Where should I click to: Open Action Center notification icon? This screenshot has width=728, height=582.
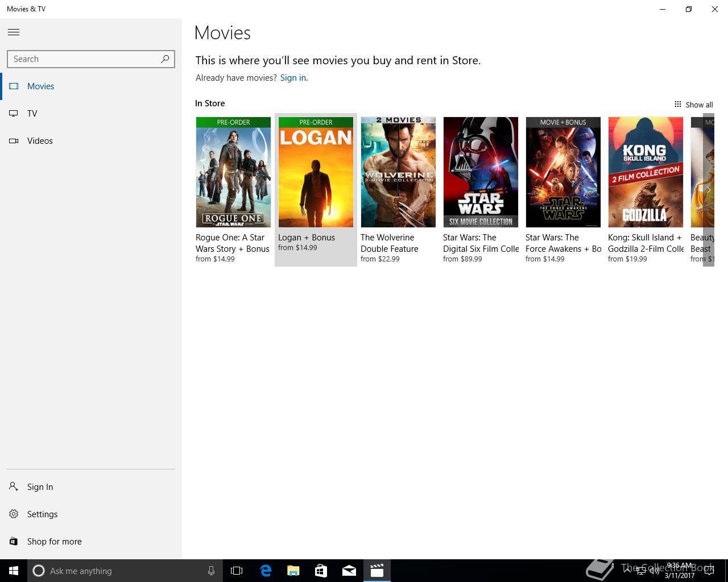(x=709, y=571)
